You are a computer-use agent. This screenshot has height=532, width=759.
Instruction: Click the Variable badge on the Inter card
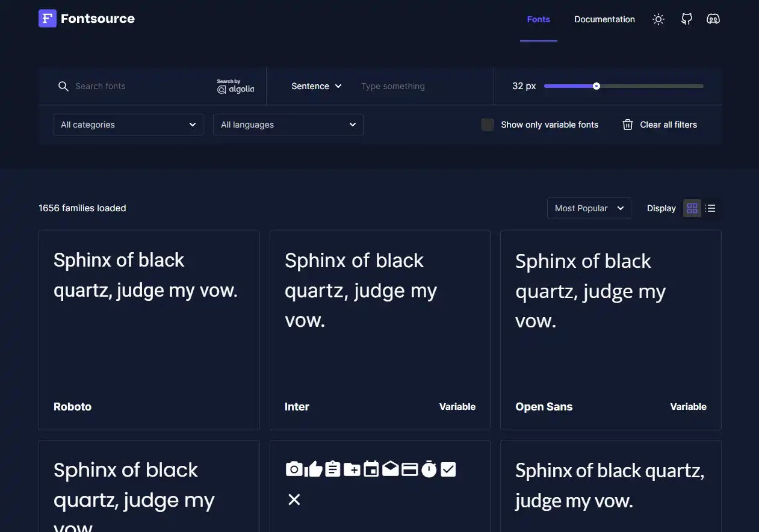pos(457,407)
